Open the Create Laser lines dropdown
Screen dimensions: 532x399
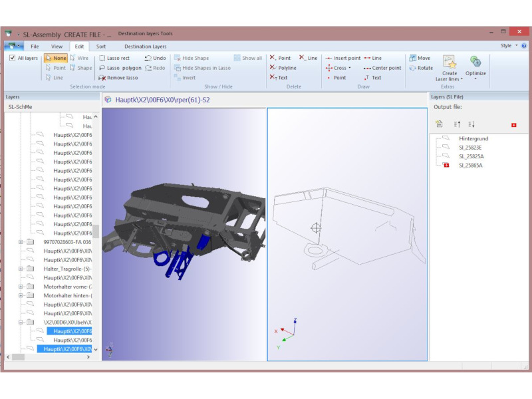tap(450, 79)
